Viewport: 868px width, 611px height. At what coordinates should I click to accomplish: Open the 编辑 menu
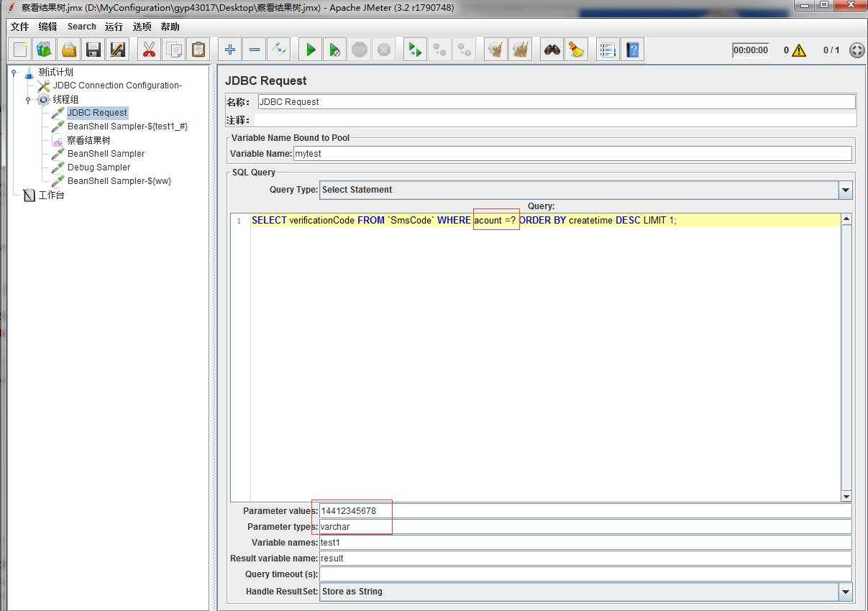point(47,27)
